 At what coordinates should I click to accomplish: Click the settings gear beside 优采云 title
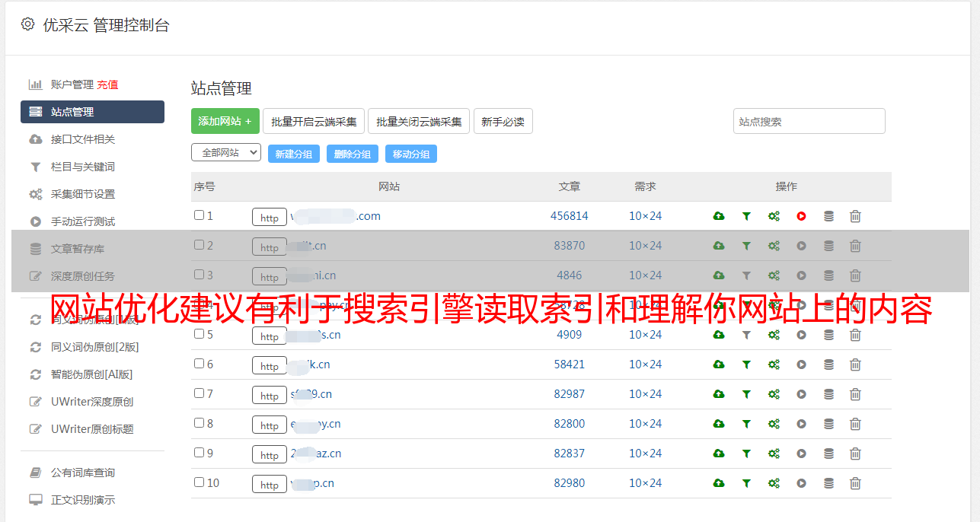click(x=27, y=24)
